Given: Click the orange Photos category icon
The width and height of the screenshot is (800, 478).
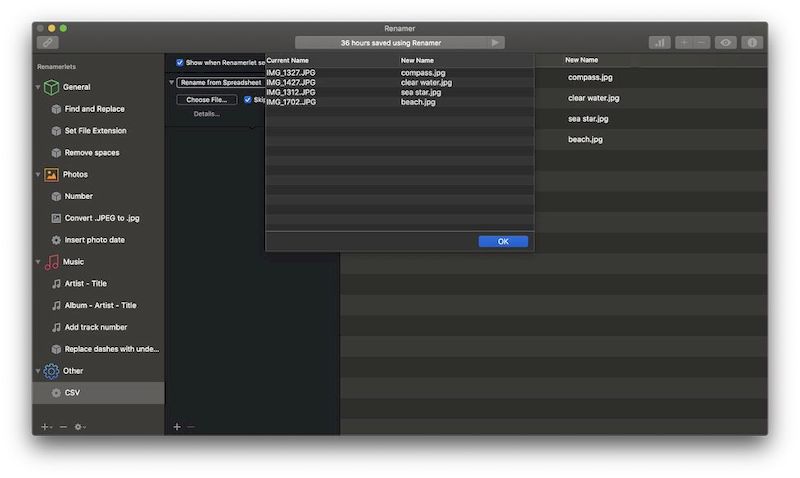Looking at the screenshot, I should [x=51, y=174].
